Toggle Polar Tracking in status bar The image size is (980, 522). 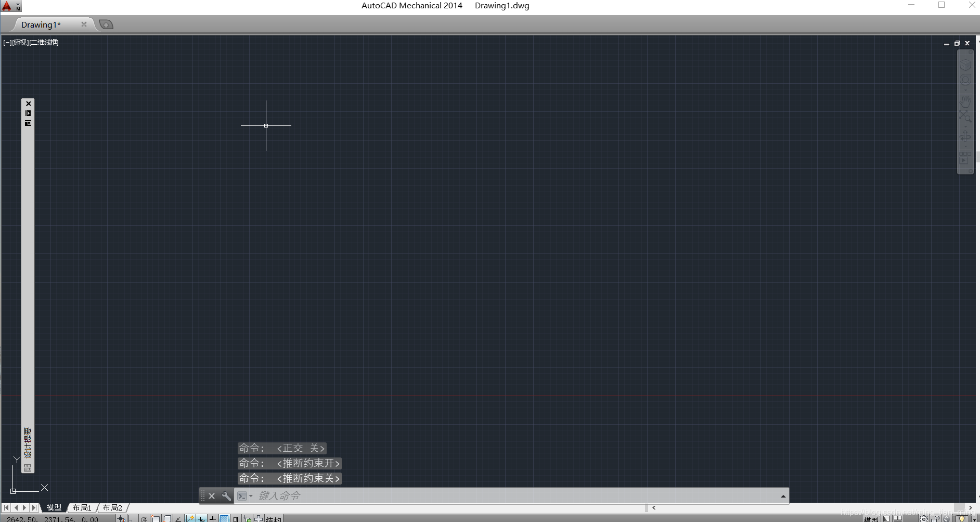(x=144, y=518)
